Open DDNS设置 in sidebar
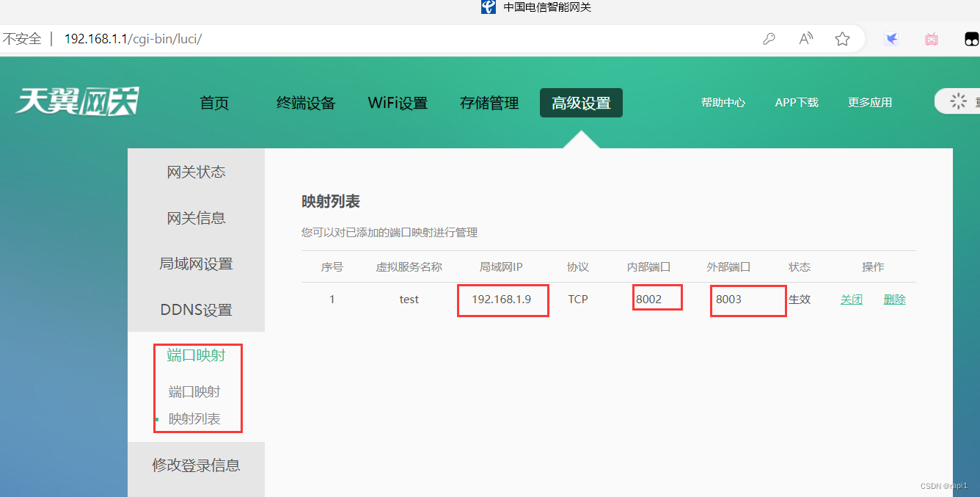This screenshot has height=497, width=980. click(x=196, y=310)
